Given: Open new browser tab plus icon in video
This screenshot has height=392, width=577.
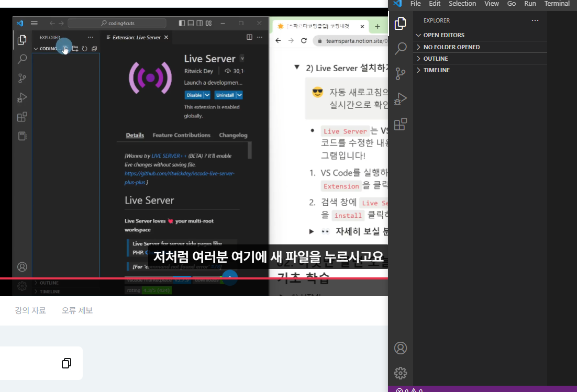Looking at the screenshot, I should coord(377,27).
